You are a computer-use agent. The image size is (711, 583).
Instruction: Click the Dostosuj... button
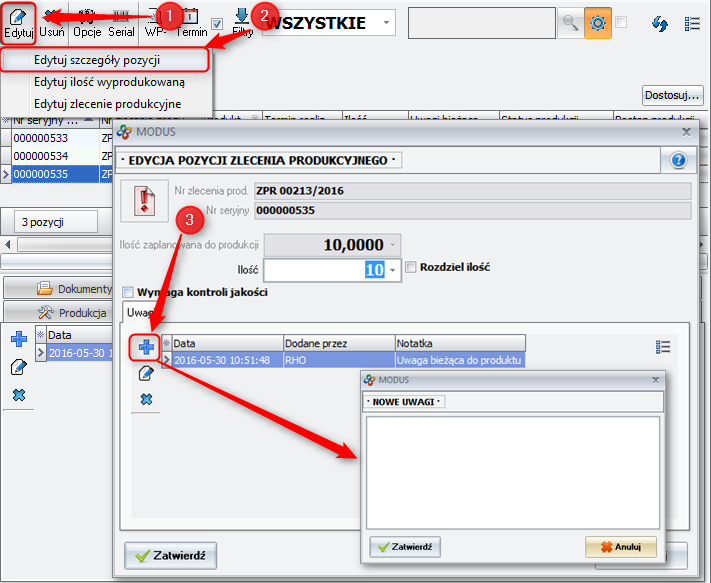(x=672, y=95)
